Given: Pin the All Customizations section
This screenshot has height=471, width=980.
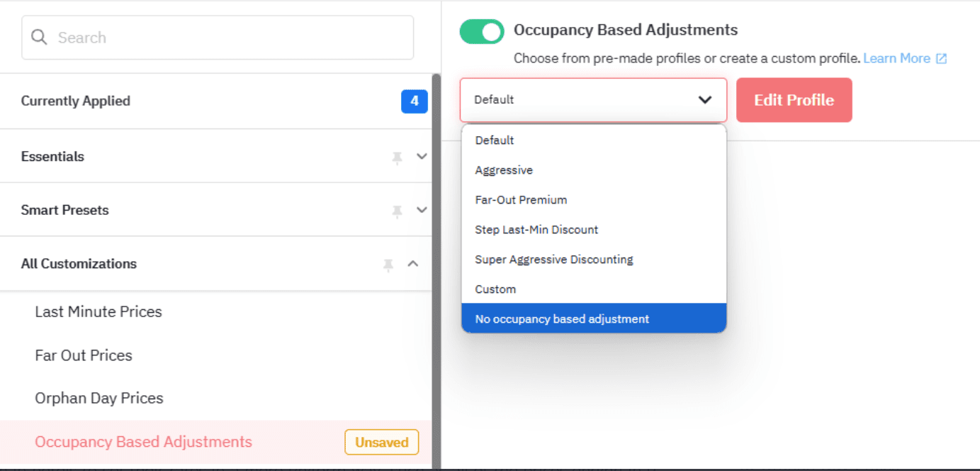Looking at the screenshot, I should tap(388, 264).
